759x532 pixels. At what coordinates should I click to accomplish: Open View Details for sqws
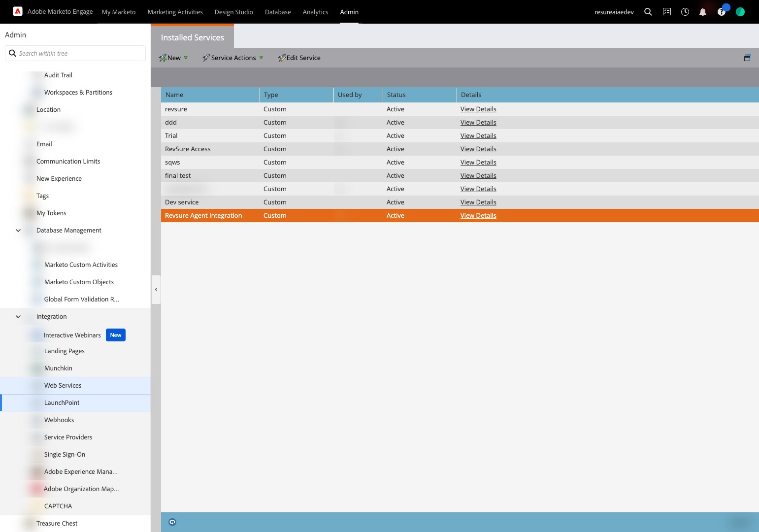478,162
